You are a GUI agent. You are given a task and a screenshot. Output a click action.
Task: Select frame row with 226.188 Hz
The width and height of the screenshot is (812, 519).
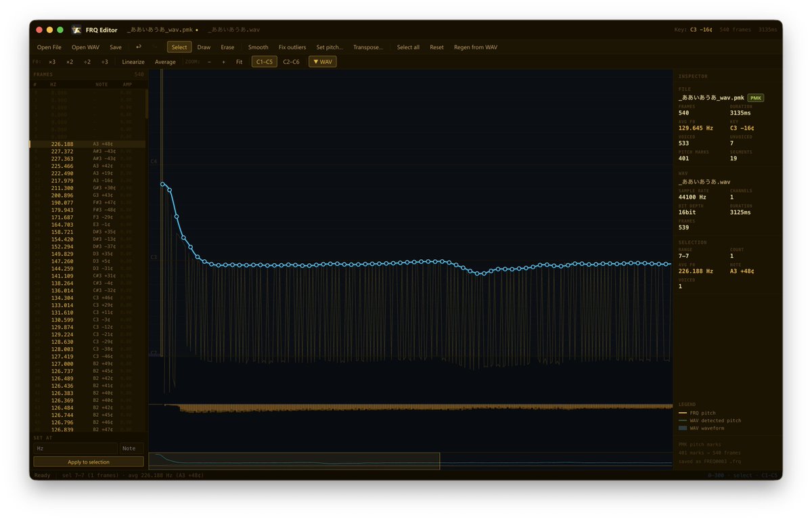pyautogui.click(x=87, y=144)
